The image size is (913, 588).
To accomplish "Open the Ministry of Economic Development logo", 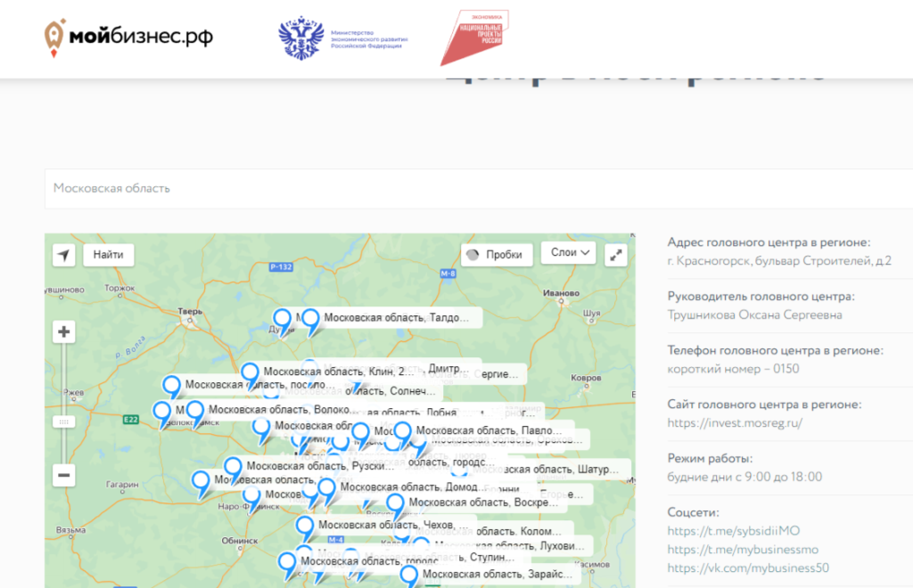I will tap(343, 38).
